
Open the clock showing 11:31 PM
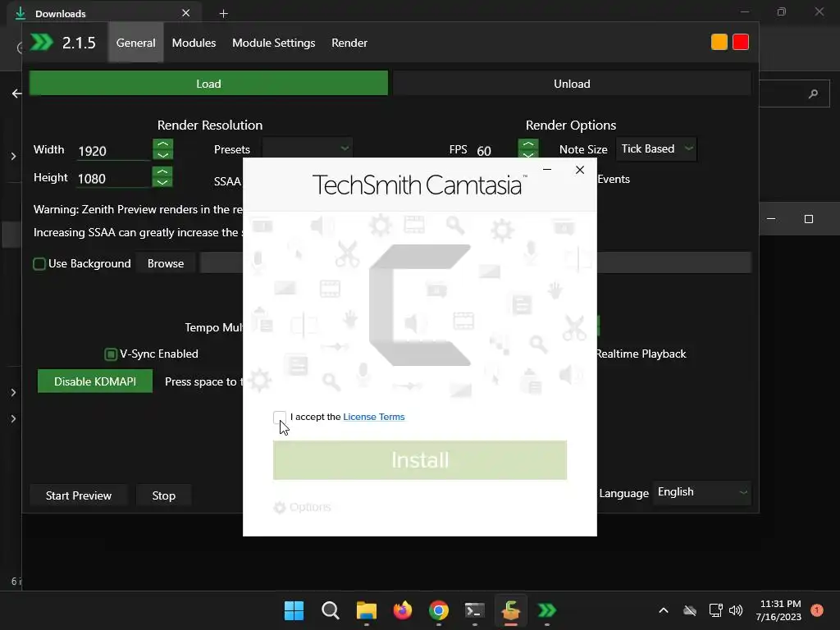tap(778, 610)
